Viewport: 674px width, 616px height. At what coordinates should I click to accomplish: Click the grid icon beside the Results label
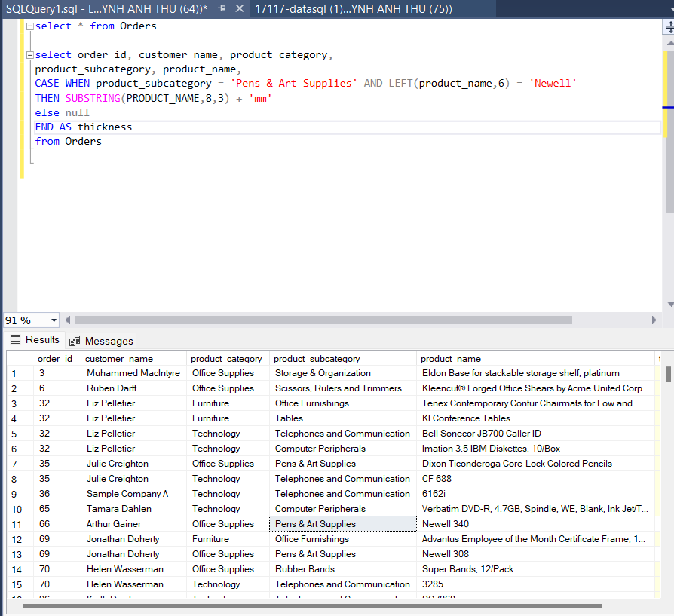(16, 340)
